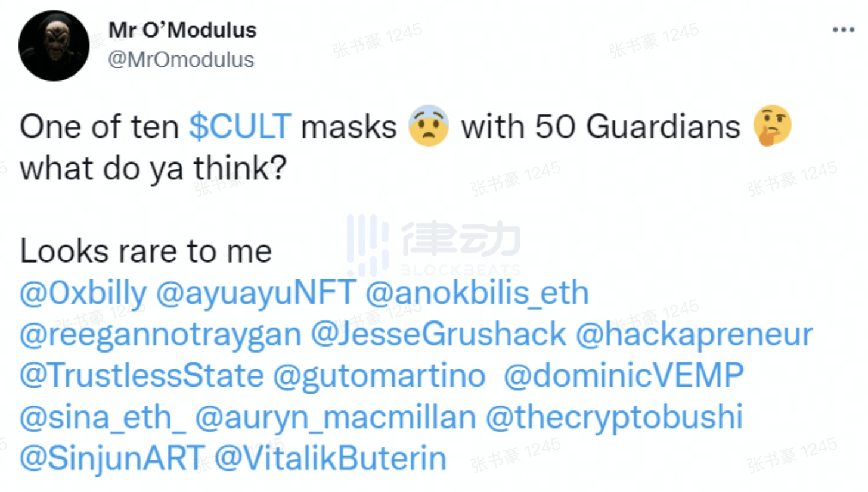
Task: Go to the @sina_eth_ profile
Action: tap(103, 418)
